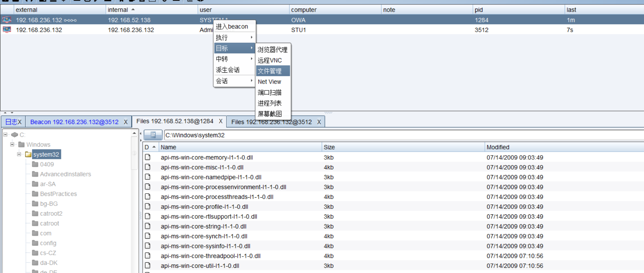
Task: Expand the 中转 submenu
Action: click(234, 59)
